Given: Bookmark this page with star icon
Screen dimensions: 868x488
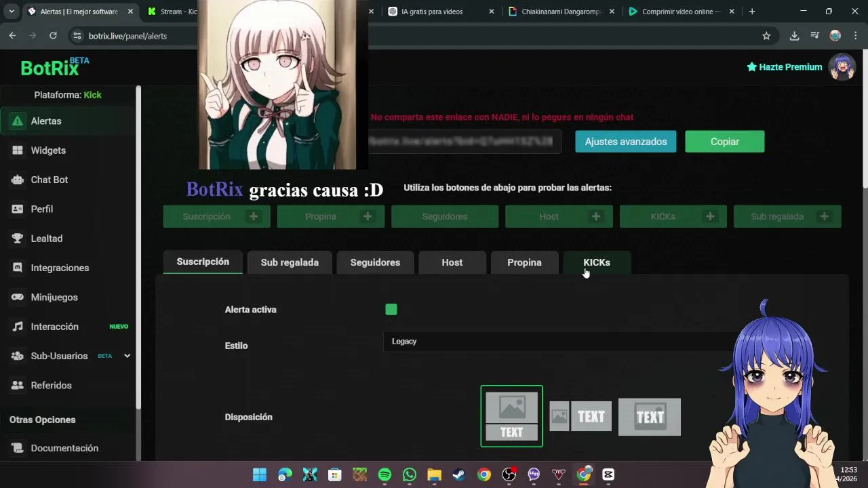Looking at the screenshot, I should click(766, 36).
